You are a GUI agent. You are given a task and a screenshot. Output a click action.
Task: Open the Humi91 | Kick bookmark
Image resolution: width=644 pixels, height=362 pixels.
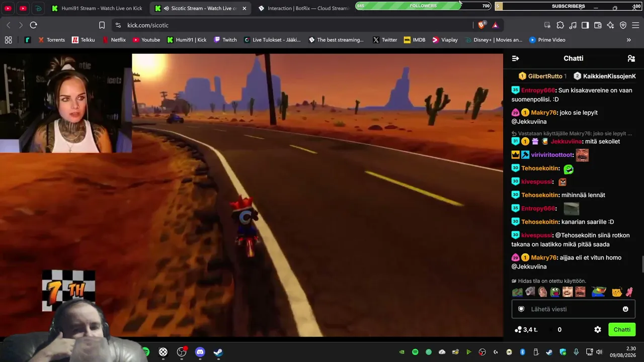pyautogui.click(x=187, y=40)
